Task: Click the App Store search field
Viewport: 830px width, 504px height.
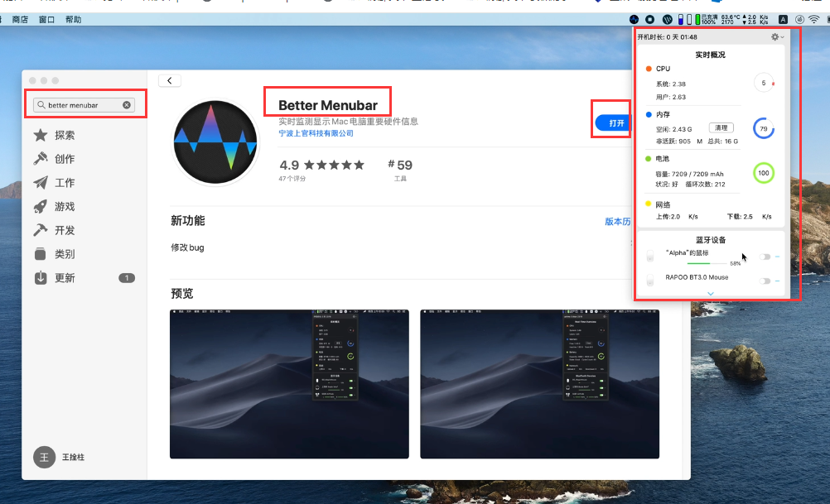Action: pos(84,105)
